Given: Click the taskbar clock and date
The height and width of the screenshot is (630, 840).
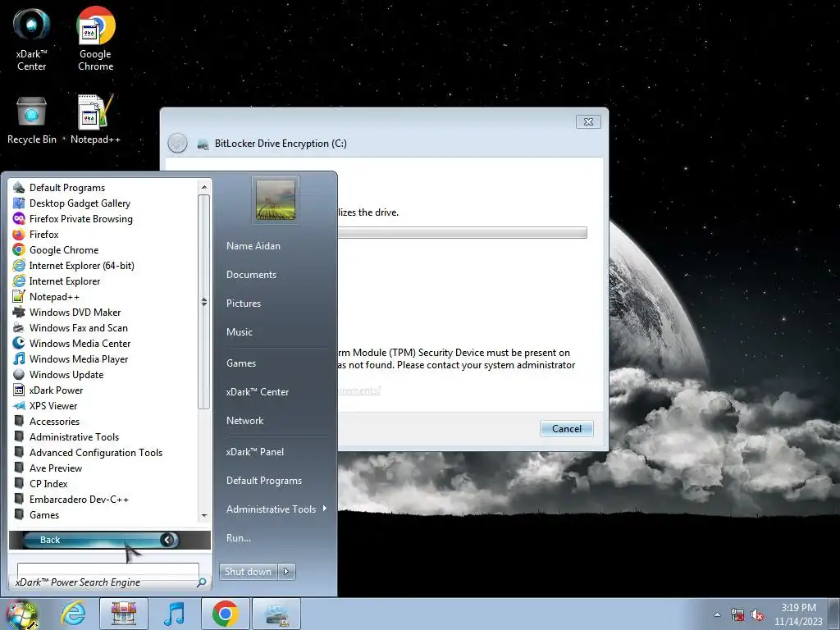Looking at the screenshot, I should (x=798, y=614).
